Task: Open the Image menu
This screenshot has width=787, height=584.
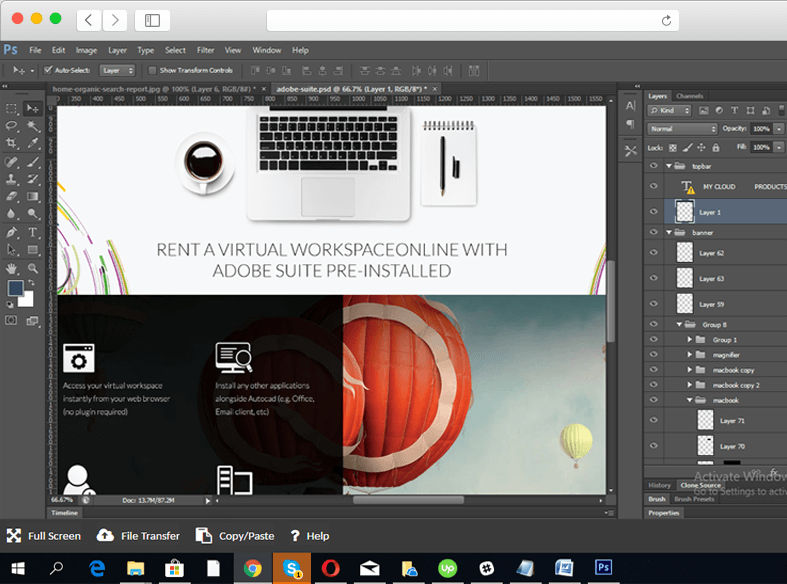Action: coord(86,50)
